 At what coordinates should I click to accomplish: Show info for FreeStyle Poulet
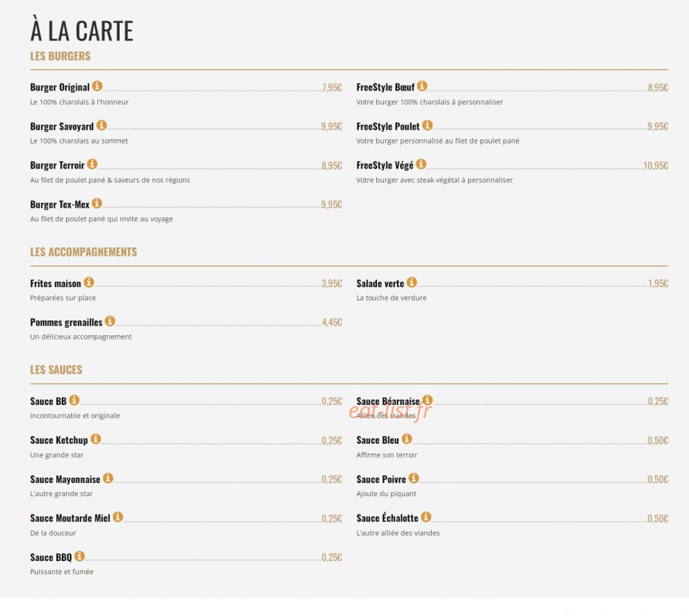coord(427,125)
